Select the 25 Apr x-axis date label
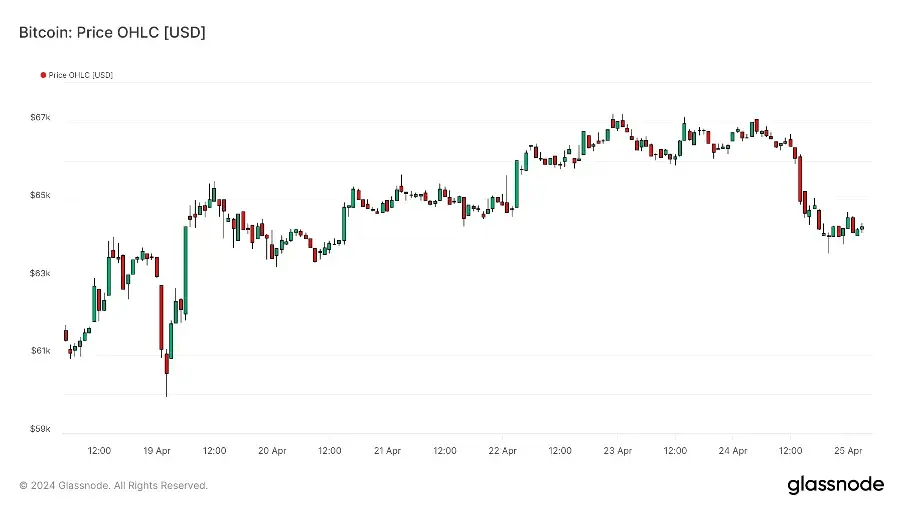The height and width of the screenshot is (508, 904). (848, 451)
